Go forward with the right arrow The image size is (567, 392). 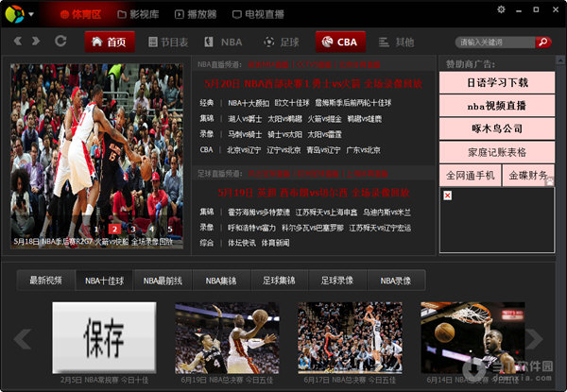(x=36, y=41)
